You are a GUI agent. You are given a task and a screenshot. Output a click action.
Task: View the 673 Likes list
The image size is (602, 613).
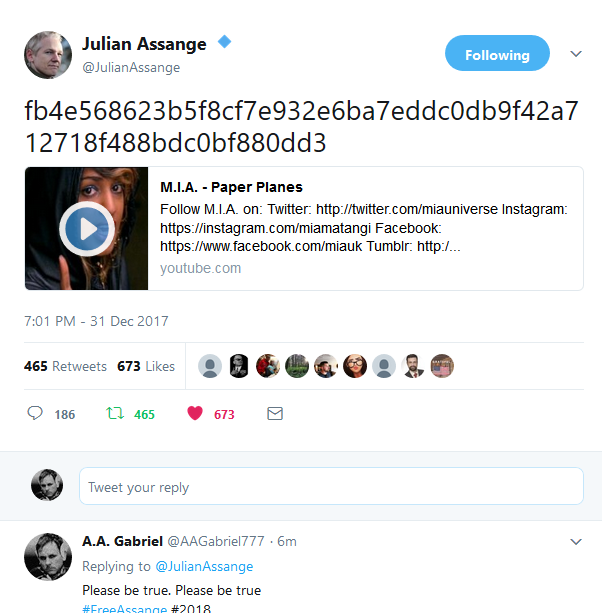[146, 366]
